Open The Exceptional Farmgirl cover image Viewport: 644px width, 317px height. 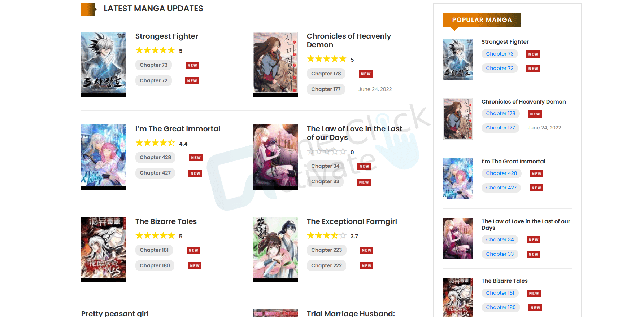click(x=275, y=250)
